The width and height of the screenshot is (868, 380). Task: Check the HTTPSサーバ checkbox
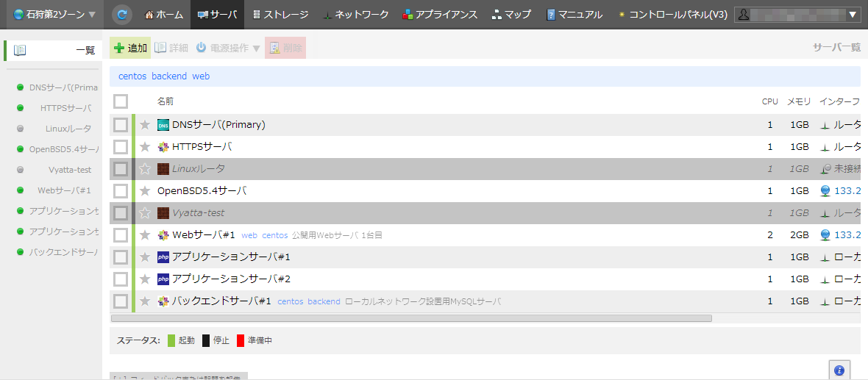tap(121, 147)
